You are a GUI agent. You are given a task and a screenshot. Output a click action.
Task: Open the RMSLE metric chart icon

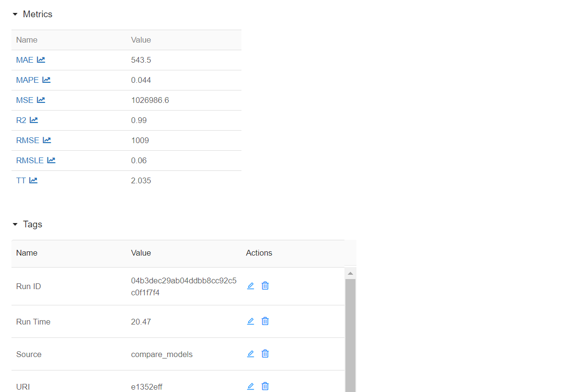point(51,160)
